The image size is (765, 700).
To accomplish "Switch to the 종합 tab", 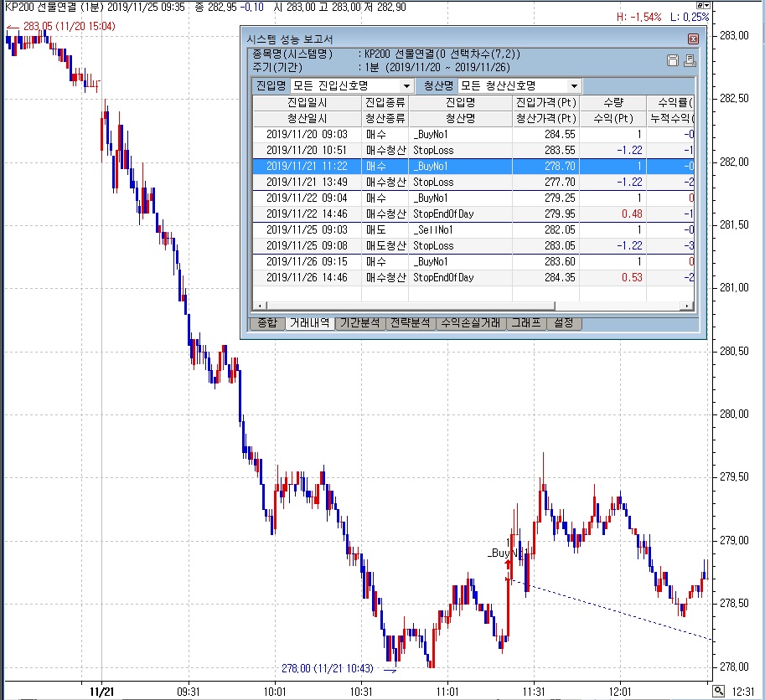I will click(266, 323).
